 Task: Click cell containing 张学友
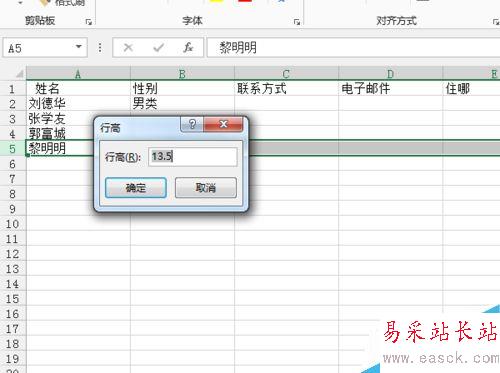pos(60,119)
